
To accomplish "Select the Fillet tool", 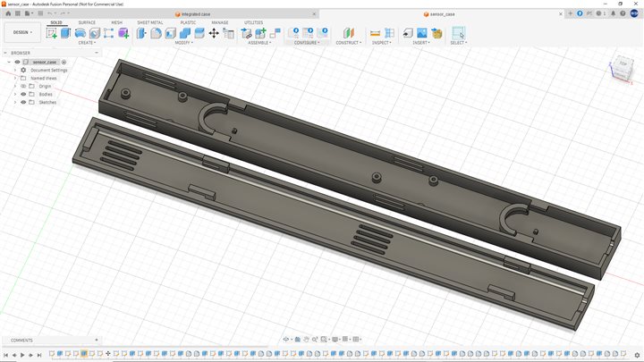I will click(156, 33).
